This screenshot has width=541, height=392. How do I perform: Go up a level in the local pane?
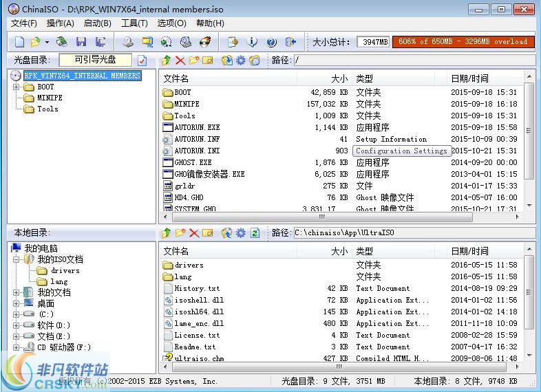(x=166, y=233)
